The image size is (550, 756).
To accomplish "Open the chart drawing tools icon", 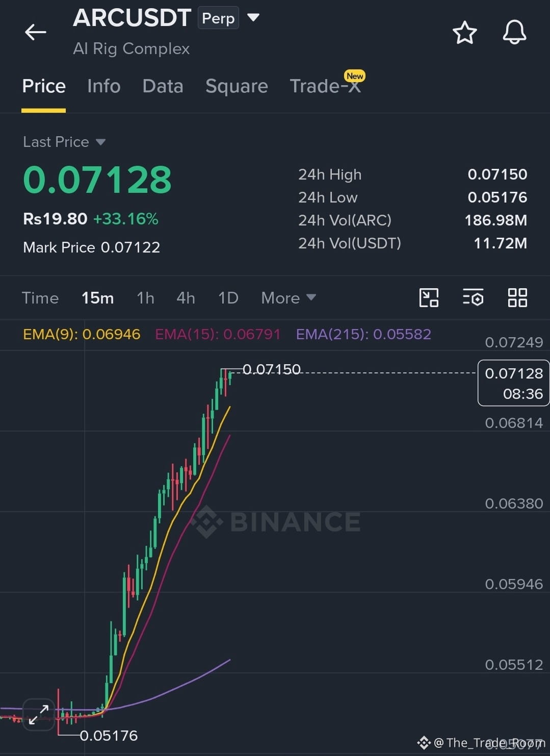I will pyautogui.click(x=429, y=298).
